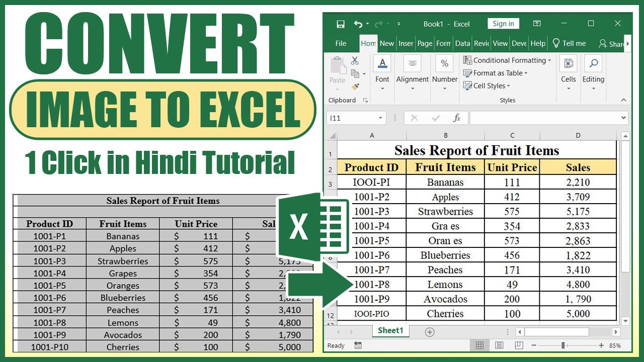Switch to Normal view icon

click(479, 345)
